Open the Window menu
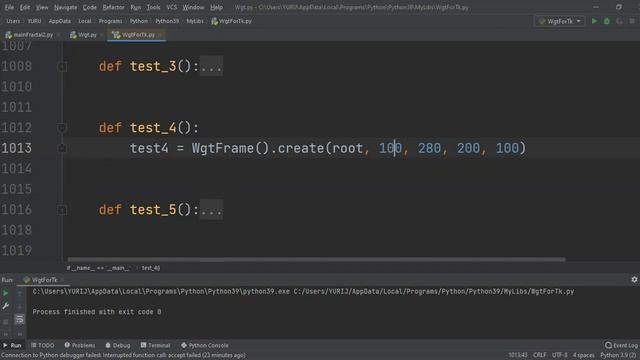 [193, 7]
